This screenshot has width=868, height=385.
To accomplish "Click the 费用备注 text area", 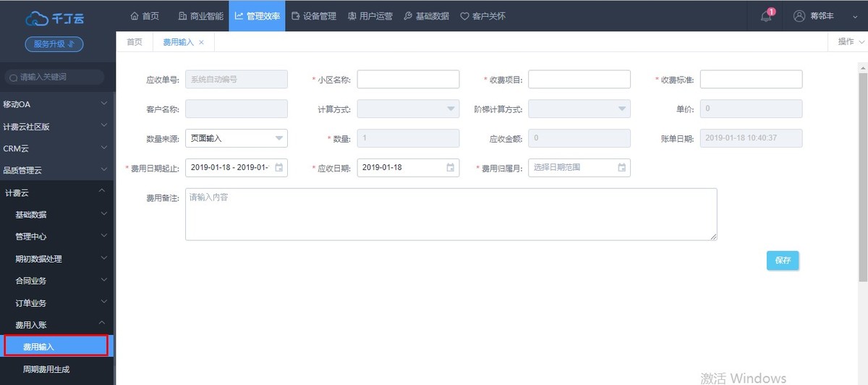I will [x=451, y=214].
